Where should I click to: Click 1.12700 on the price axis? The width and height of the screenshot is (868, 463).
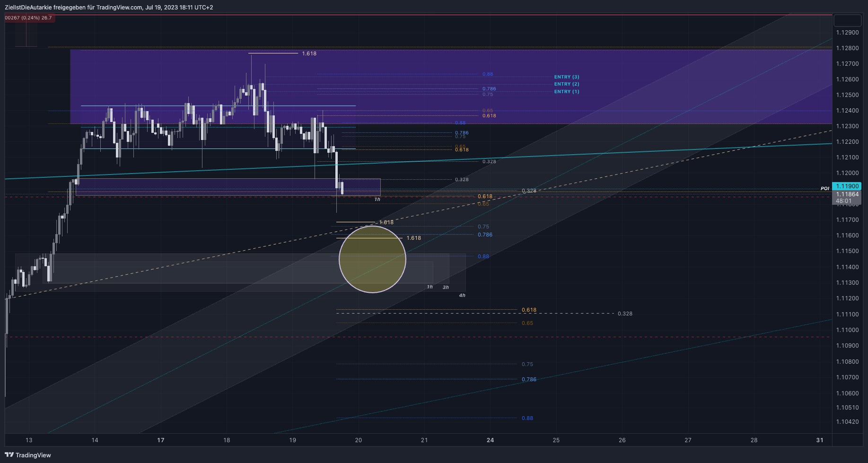point(847,64)
